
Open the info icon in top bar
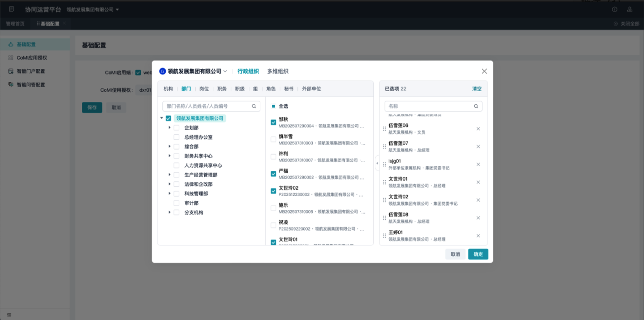615,10
